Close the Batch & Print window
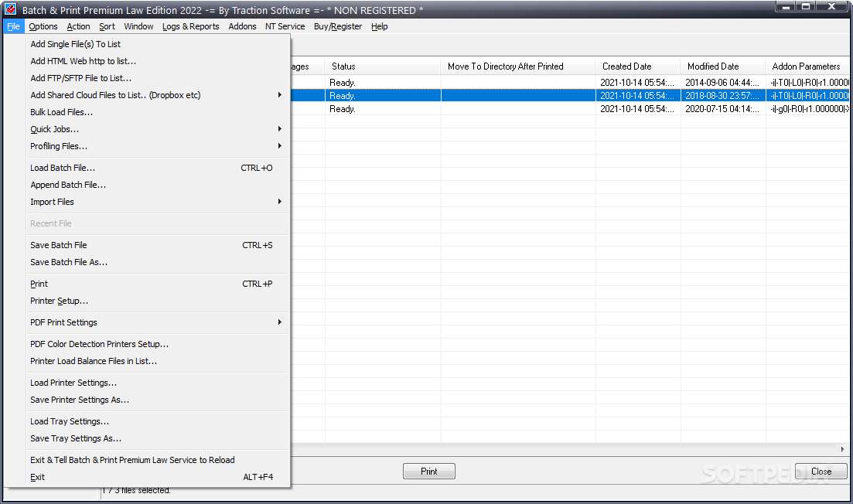The width and height of the screenshot is (853, 504). [832, 6]
